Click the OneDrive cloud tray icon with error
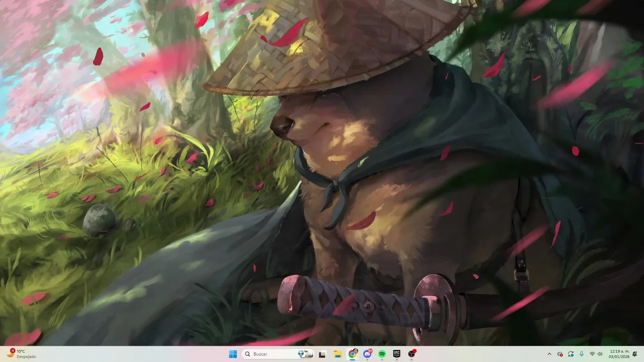The height and width of the screenshot is (362, 644). point(560,354)
